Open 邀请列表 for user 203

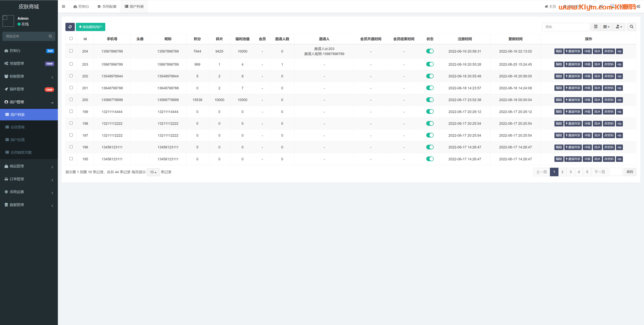click(x=573, y=64)
